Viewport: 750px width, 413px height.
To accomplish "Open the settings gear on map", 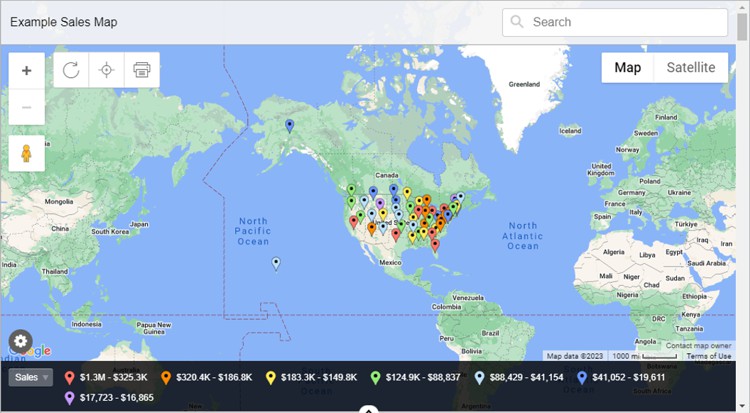I will click(20, 341).
